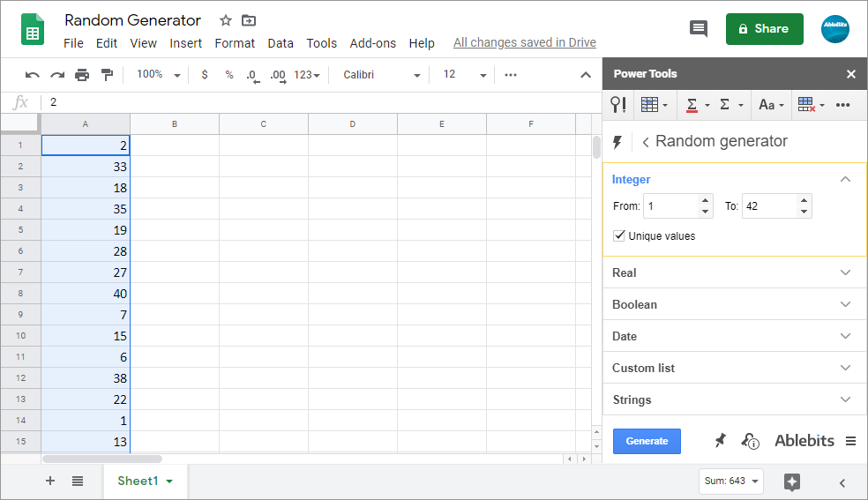Collapse the Integer section

pos(845,179)
